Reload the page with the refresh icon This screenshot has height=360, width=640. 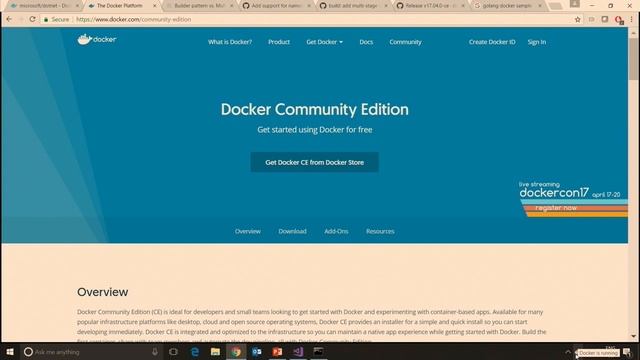(x=32, y=19)
